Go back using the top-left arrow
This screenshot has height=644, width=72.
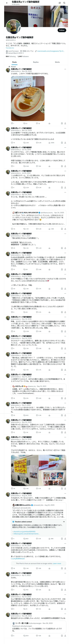7,3
